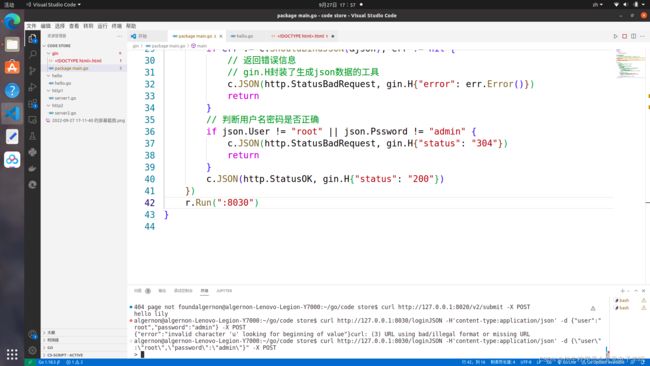Switch to the DOCTYPE html editor tab
This screenshot has width=650, height=366.
tap(302, 36)
